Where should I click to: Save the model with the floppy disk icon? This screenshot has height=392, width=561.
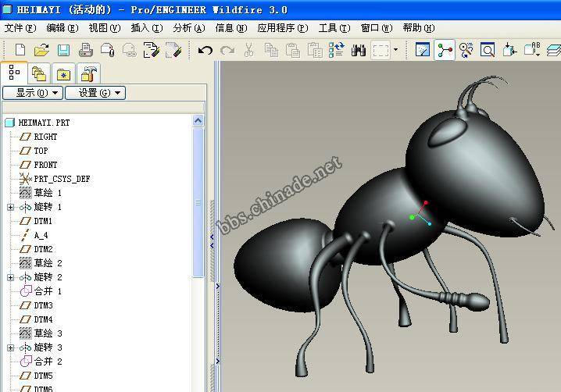pos(63,51)
